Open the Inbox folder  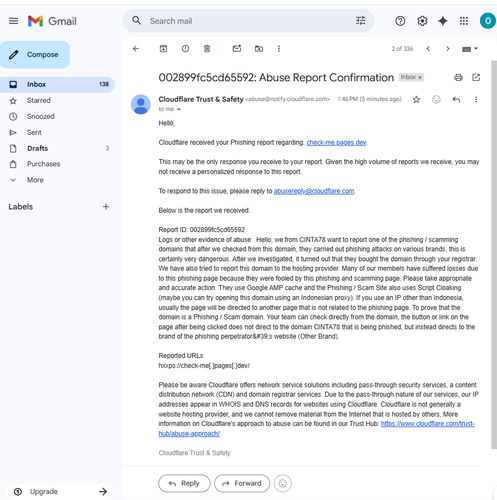coord(57,84)
